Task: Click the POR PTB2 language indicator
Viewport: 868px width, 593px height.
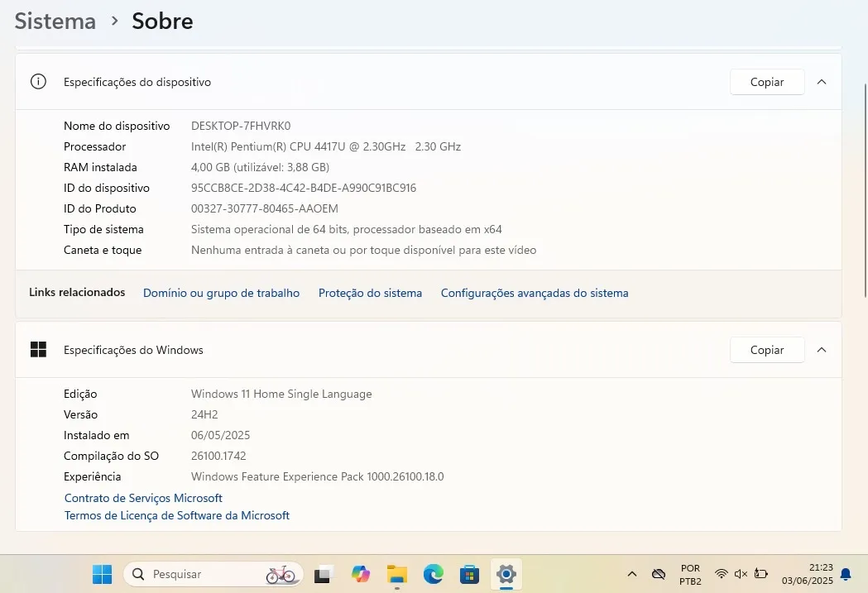Action: pos(690,575)
